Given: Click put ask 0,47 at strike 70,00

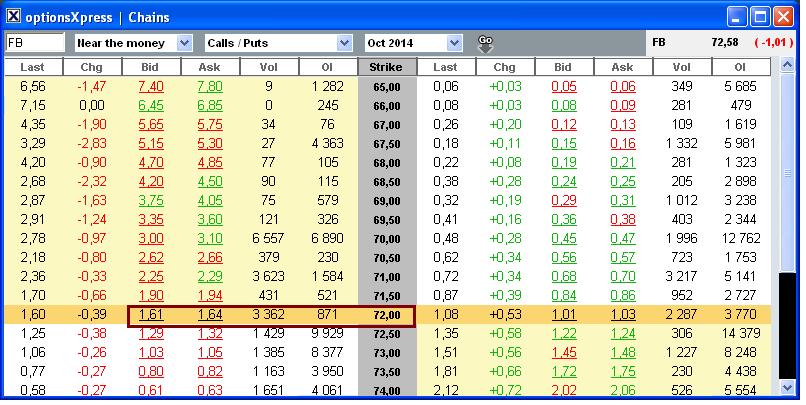Looking at the screenshot, I should coord(622,239).
